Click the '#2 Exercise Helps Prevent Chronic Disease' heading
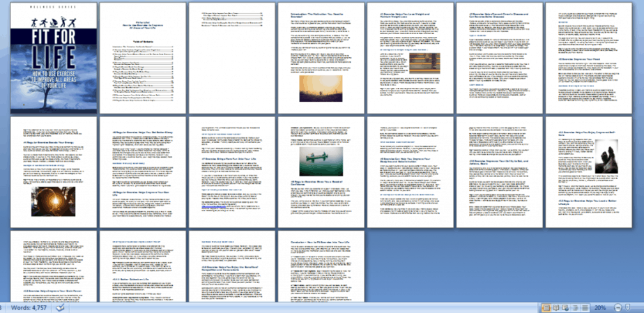Screen dimensions: 644x313 pyautogui.click(x=499, y=15)
